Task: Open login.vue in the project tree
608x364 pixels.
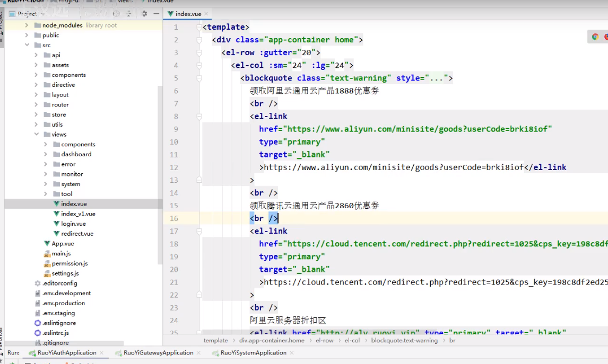Action: [73, 224]
